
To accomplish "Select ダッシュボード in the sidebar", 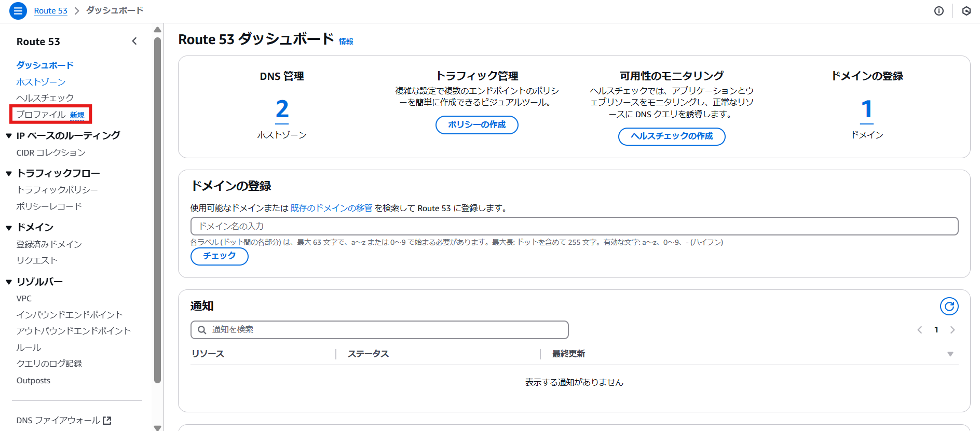I will pos(45,65).
